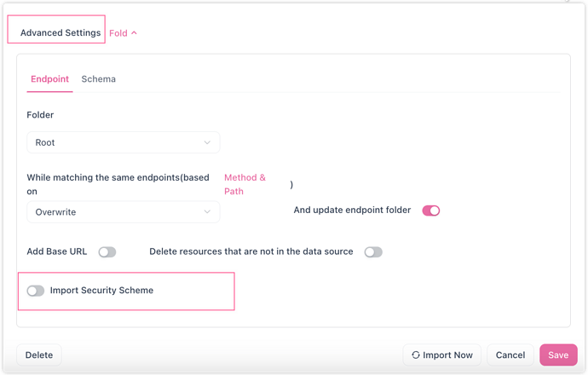Turn on Import Security Scheme
The height and width of the screenshot is (375, 588).
pos(36,291)
